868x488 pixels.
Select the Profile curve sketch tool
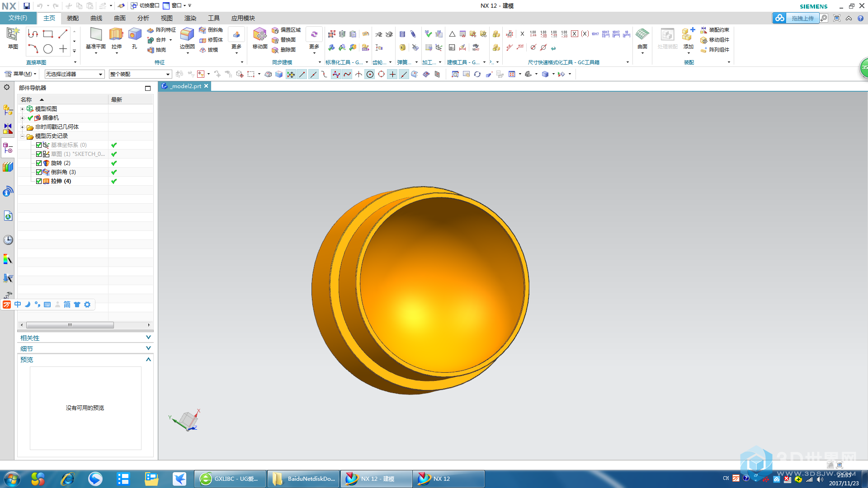point(33,34)
